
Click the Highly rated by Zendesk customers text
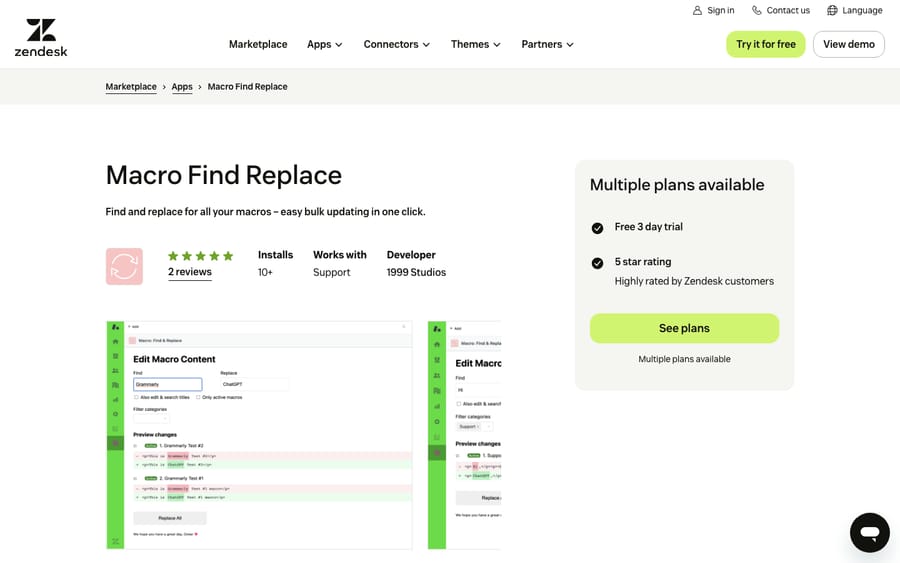tap(694, 281)
